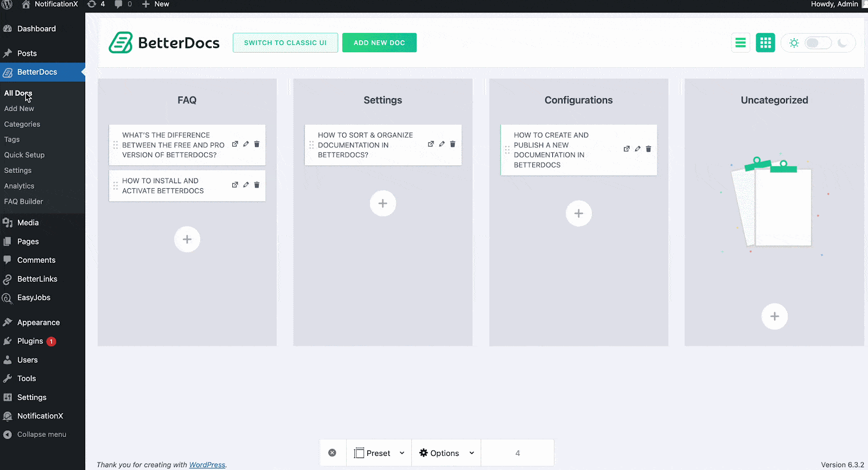868x470 pixels.
Task: Click the sun light-mode icon
Action: [x=794, y=43]
